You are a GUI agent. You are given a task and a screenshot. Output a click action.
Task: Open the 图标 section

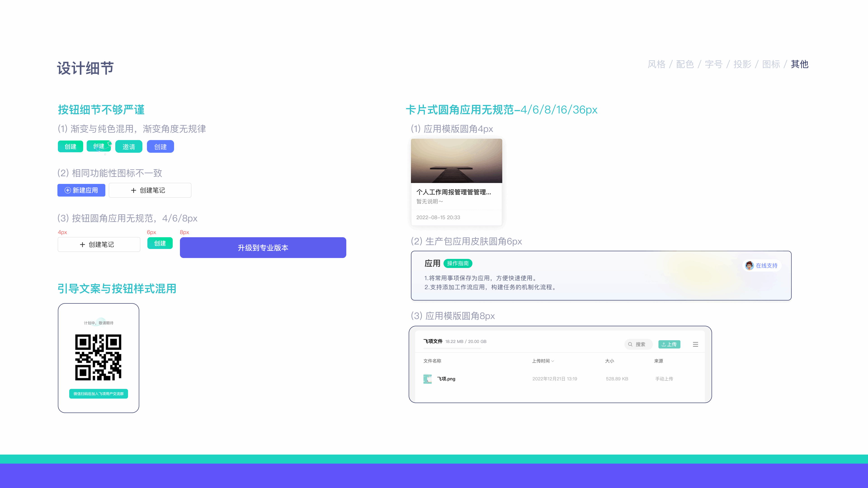point(771,64)
